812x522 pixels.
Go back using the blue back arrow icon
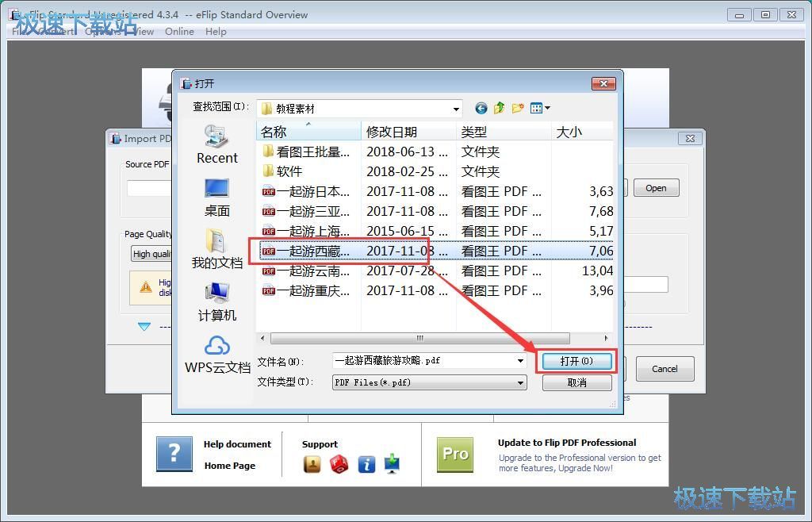[481, 108]
